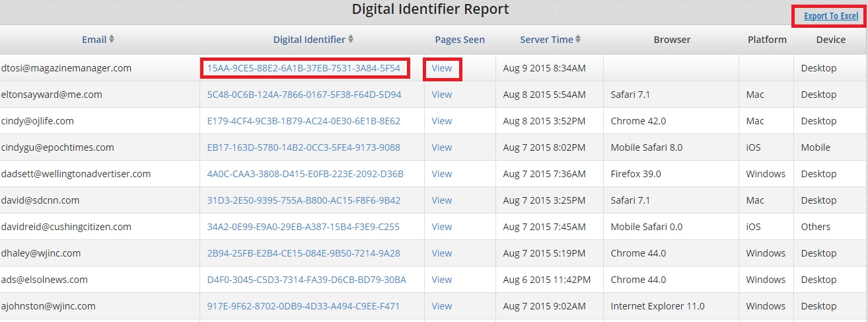View pages for dadsett@wellingtonadvertiser.com

coord(442,174)
